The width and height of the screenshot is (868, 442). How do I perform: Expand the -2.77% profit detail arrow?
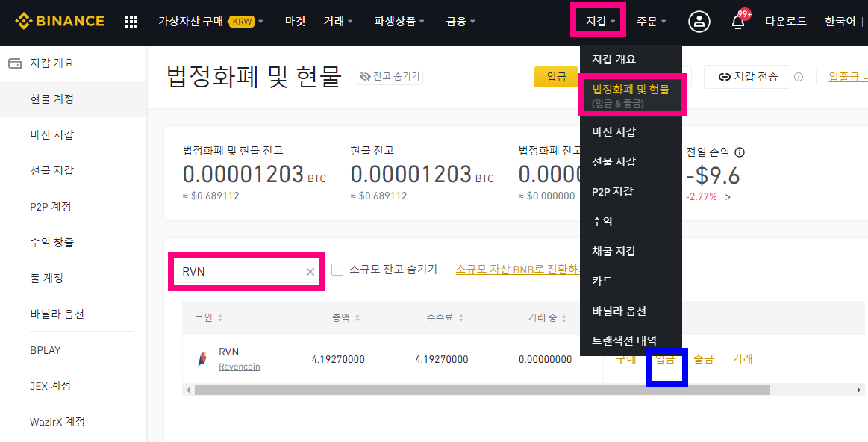coord(728,196)
